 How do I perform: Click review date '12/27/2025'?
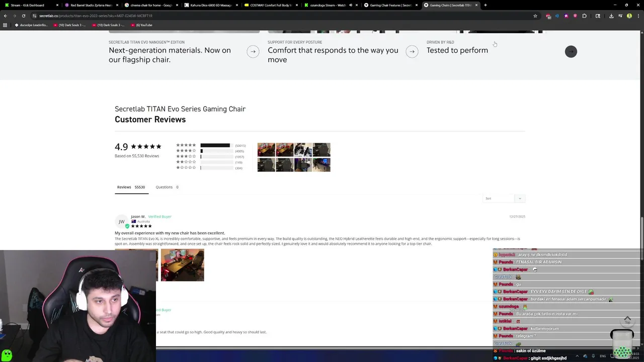[x=517, y=216]
